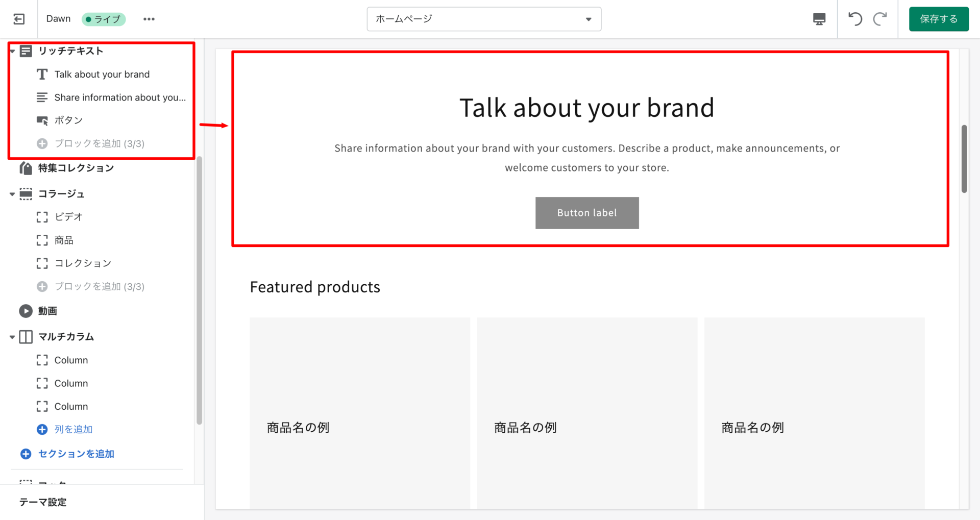Select the ボタン block in sidebar
The image size is (980, 520).
[68, 120]
